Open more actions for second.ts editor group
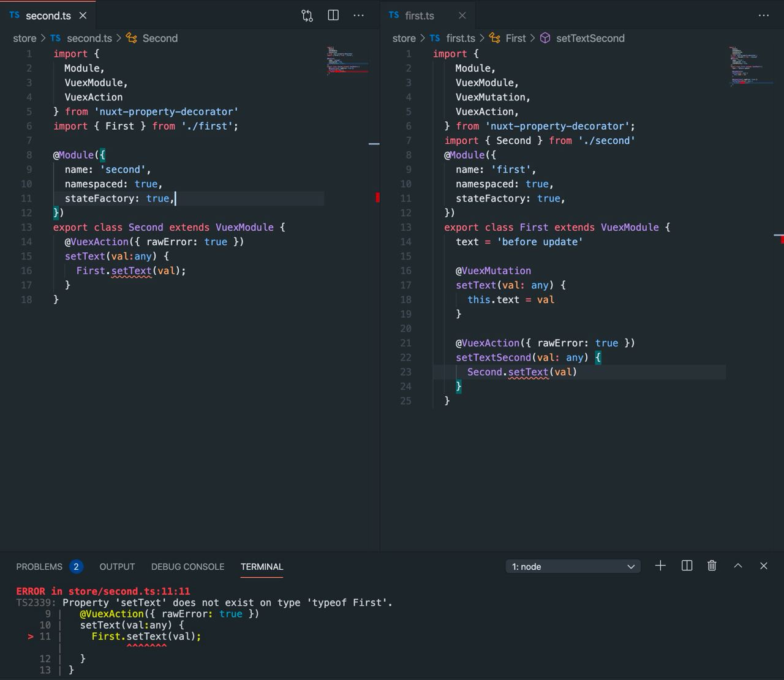784x680 pixels. (x=359, y=15)
